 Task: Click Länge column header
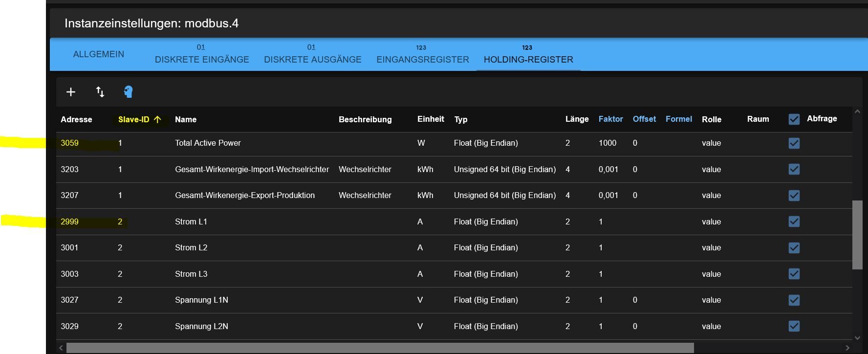click(577, 119)
